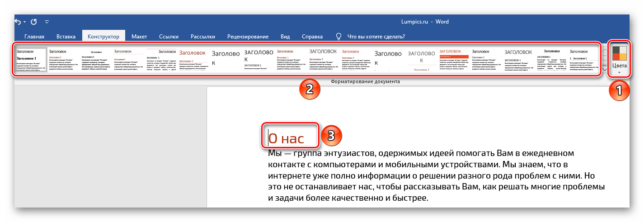
Task: Expand the style sets gallery More arrow
Action: pyautogui.click(x=604, y=70)
